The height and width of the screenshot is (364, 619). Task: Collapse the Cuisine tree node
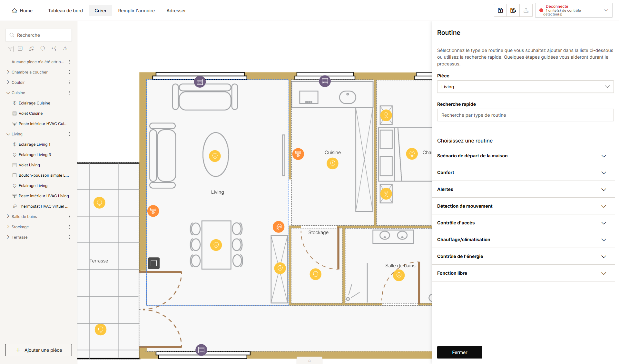[x=8, y=93]
